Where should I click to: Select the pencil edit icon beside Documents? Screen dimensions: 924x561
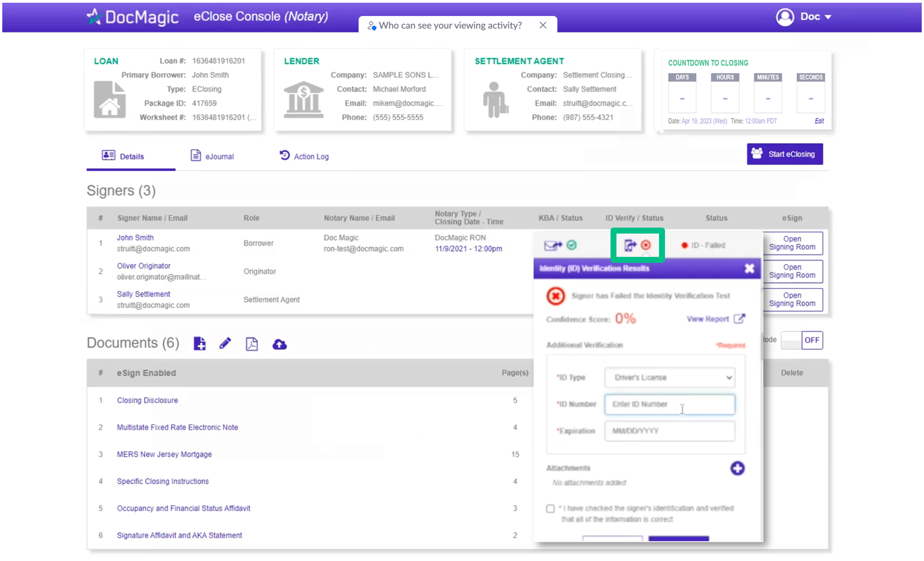pos(225,343)
